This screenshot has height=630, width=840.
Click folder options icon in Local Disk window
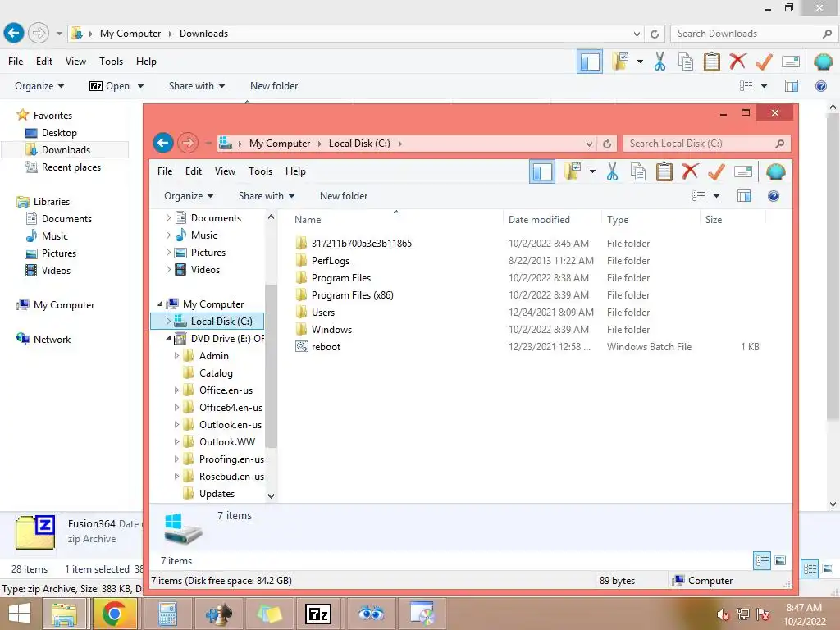(572, 172)
